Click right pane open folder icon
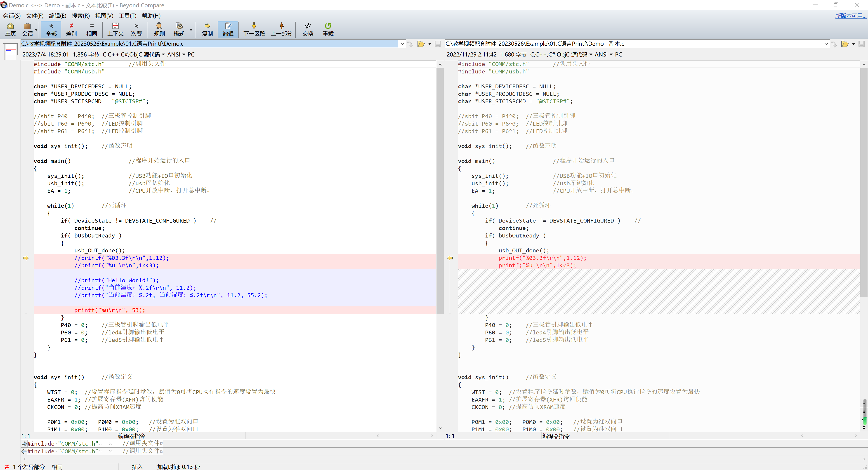 point(844,44)
